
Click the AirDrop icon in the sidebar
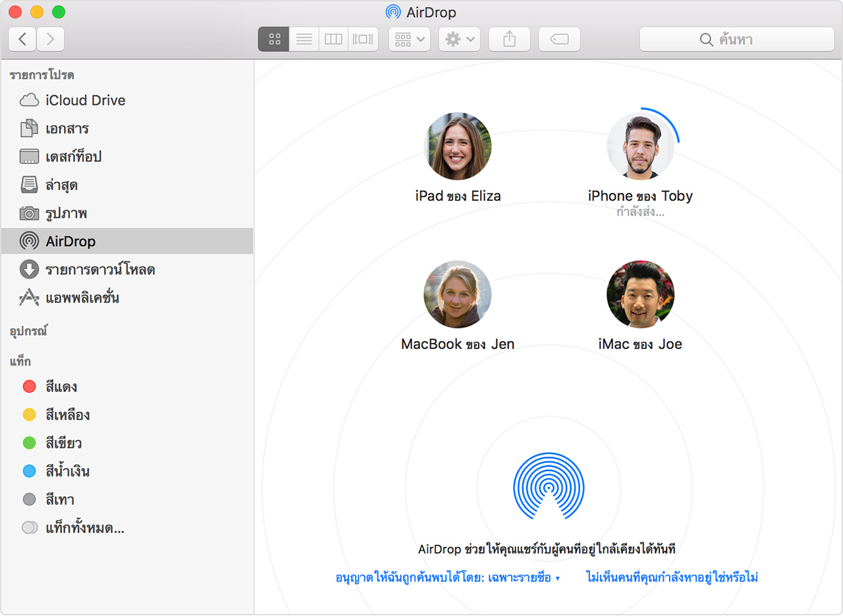pyautogui.click(x=29, y=242)
